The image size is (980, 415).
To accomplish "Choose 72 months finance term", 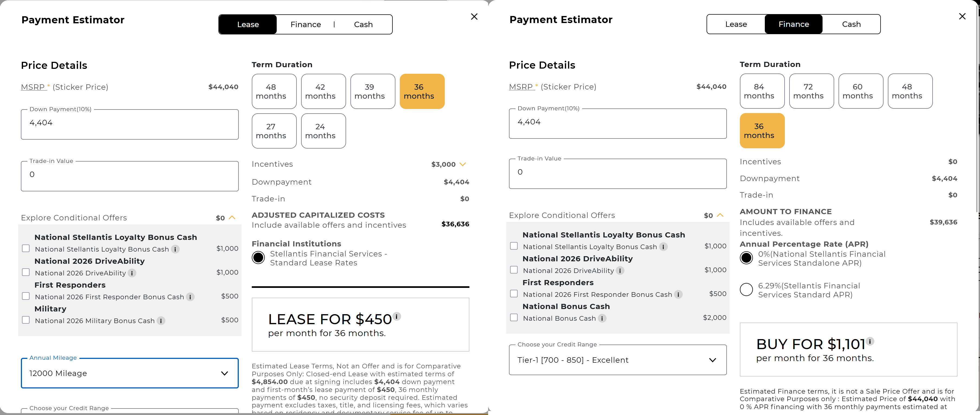I will tap(811, 91).
